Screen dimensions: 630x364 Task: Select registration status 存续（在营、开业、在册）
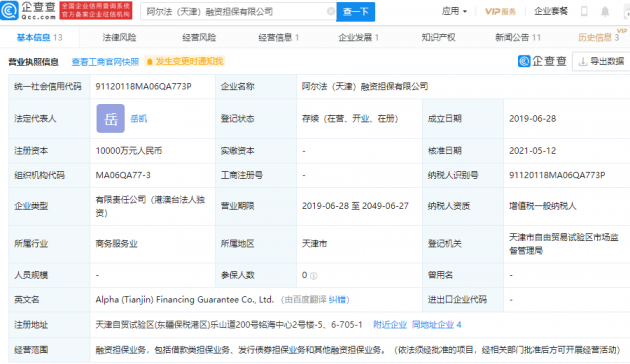point(350,119)
